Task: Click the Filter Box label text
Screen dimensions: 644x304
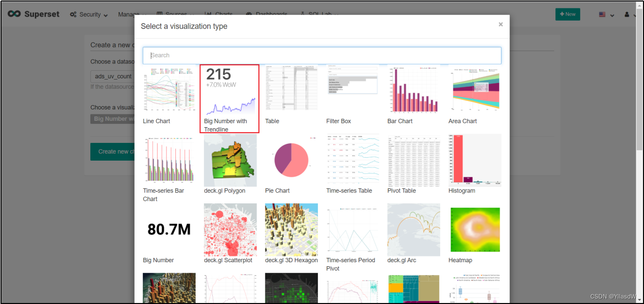Action: [338, 121]
